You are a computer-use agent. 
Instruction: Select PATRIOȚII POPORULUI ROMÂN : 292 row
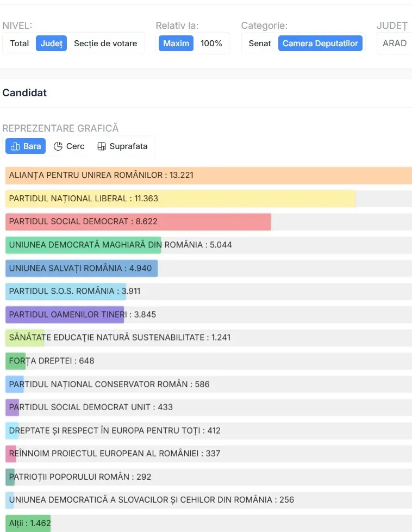[209, 477]
